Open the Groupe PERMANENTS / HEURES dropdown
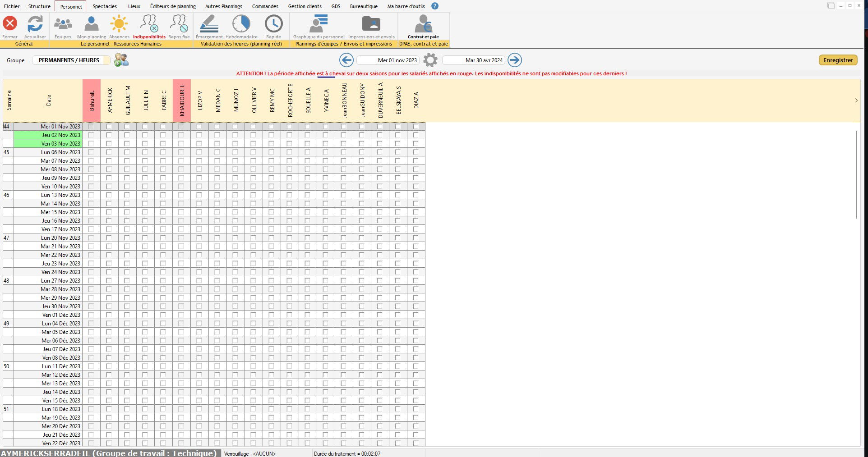 tap(71, 60)
